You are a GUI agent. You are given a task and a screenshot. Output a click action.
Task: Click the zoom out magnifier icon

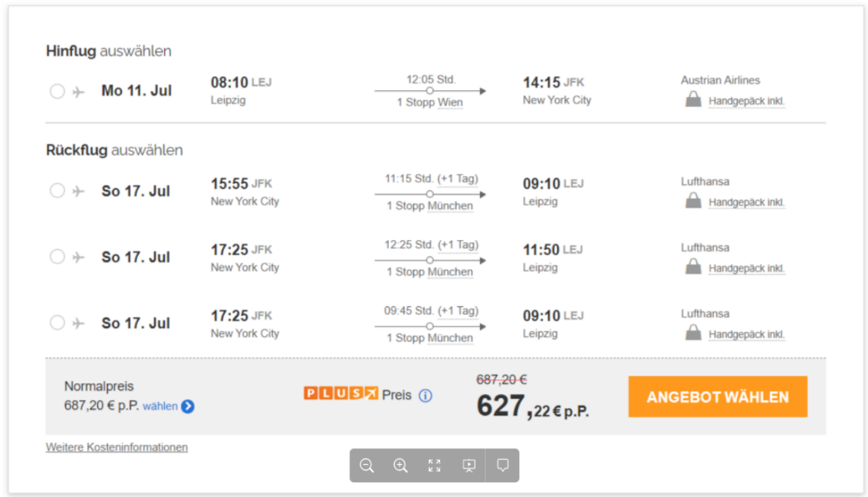click(366, 466)
